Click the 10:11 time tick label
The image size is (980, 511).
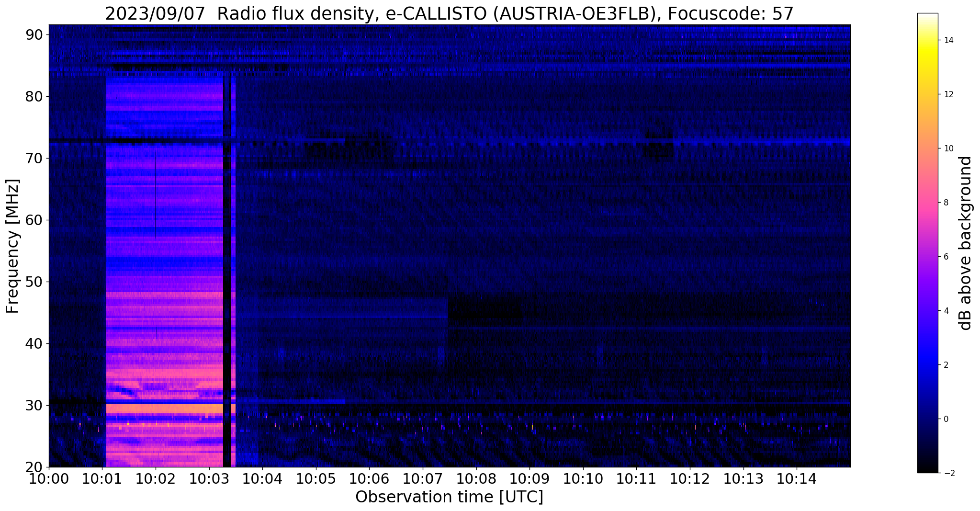pos(636,478)
